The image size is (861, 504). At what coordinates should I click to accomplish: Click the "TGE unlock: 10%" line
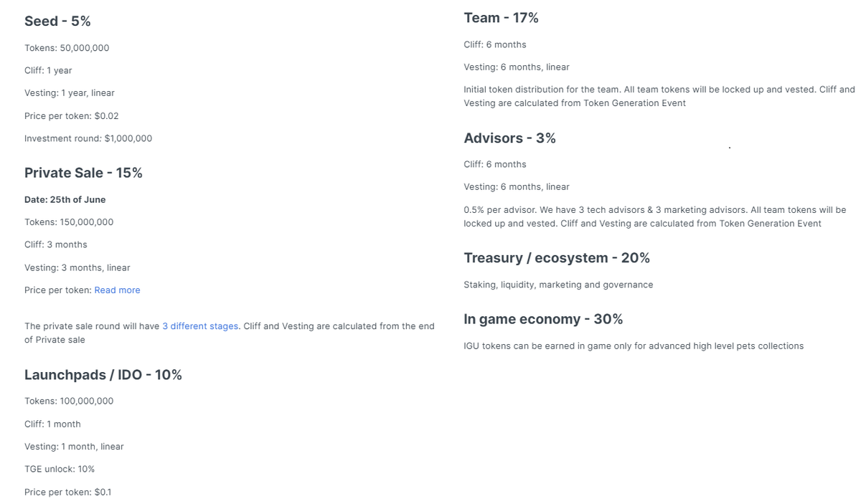[60, 469]
